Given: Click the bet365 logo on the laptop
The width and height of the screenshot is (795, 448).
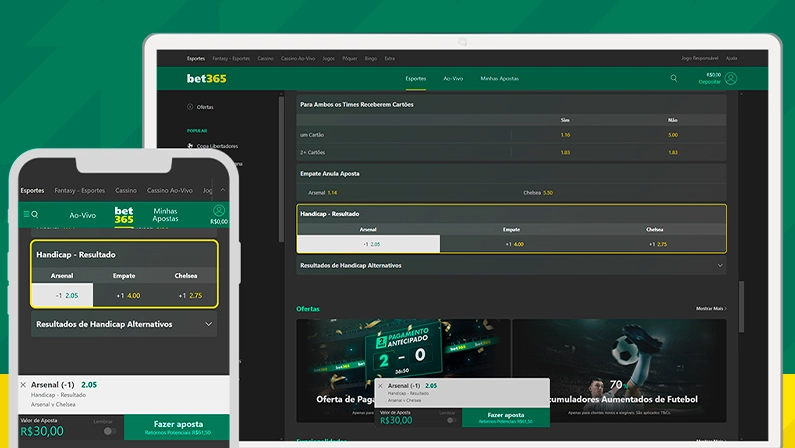Looking at the screenshot, I should [x=206, y=79].
